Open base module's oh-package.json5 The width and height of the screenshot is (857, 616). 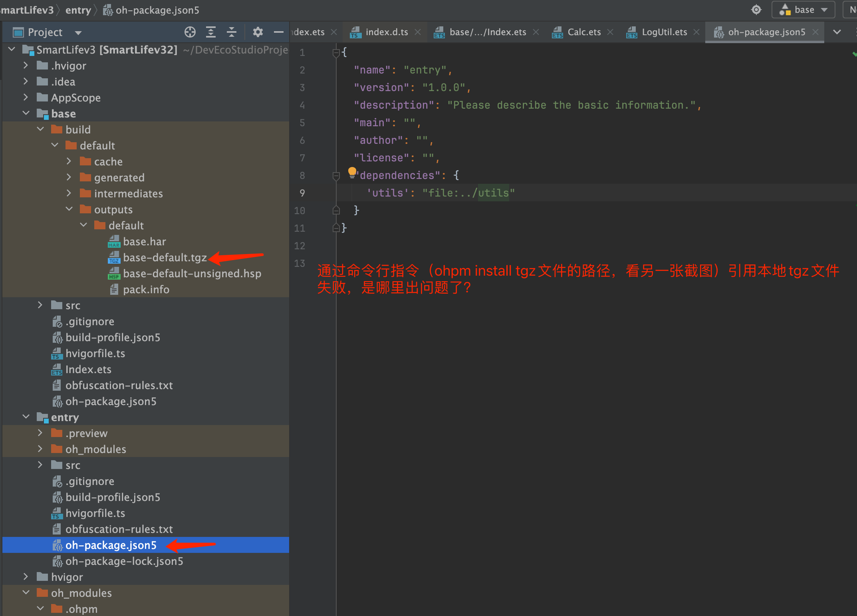104,401
